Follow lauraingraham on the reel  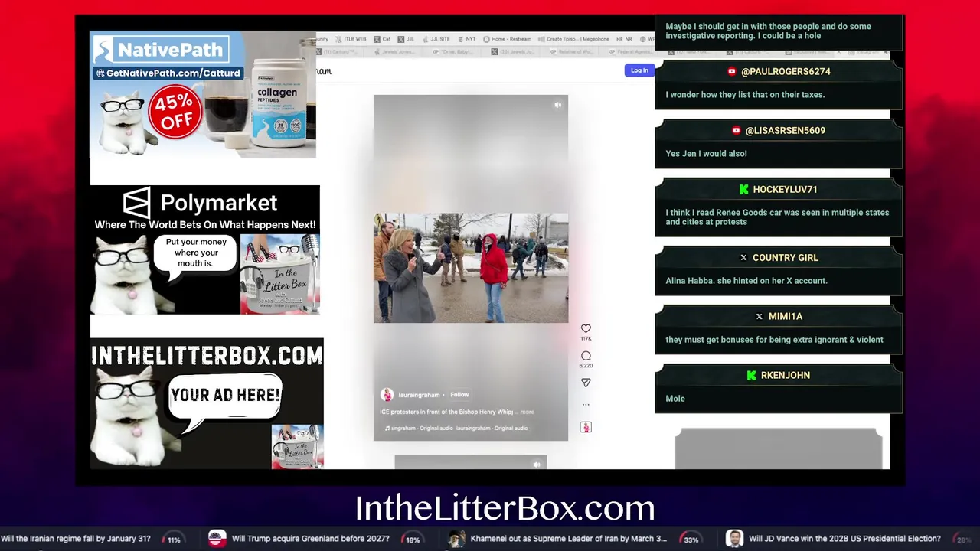tap(459, 395)
